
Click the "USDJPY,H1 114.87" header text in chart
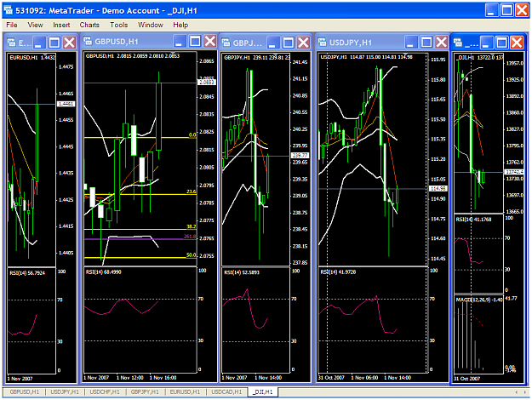(x=342, y=57)
